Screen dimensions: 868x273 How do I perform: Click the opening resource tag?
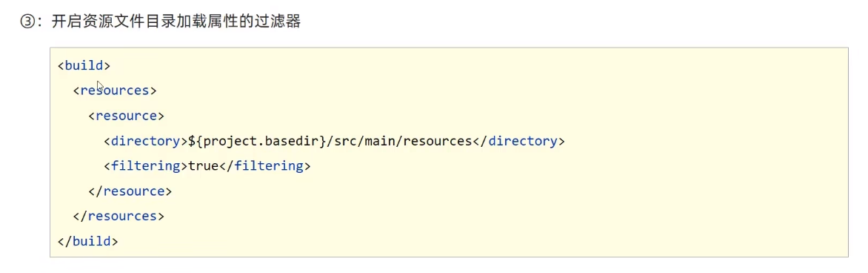[126, 116]
